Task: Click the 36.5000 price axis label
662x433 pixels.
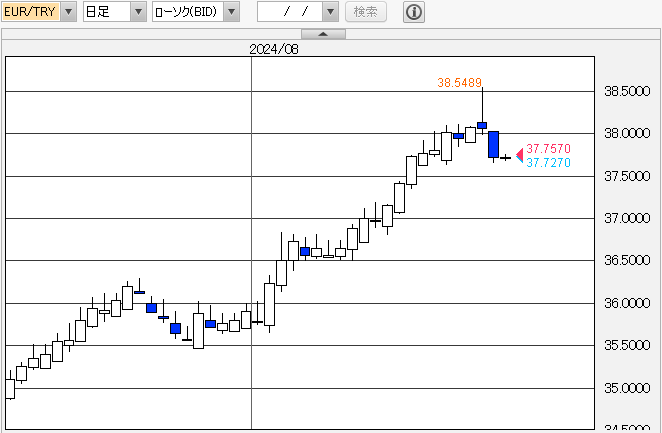Action: [x=627, y=260]
